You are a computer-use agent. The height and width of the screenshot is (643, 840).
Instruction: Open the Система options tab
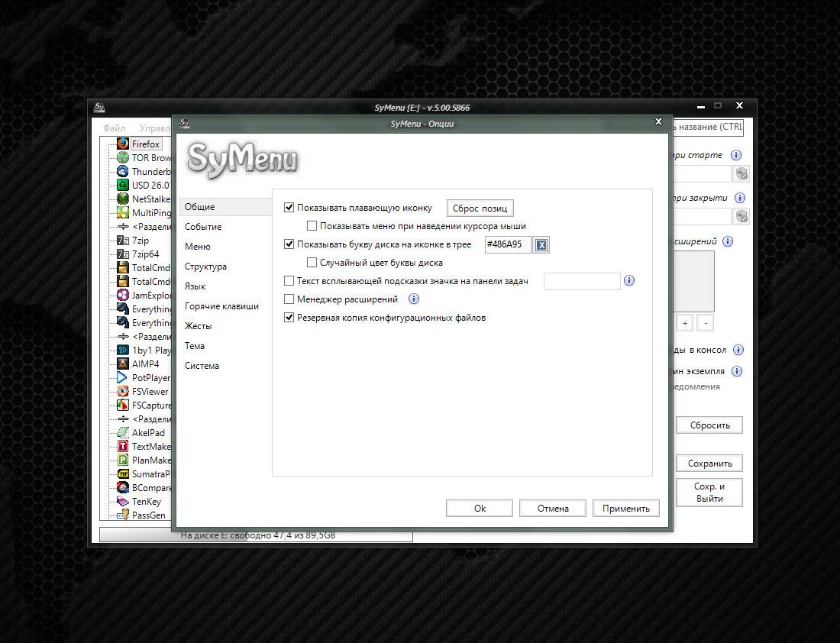pos(225,366)
